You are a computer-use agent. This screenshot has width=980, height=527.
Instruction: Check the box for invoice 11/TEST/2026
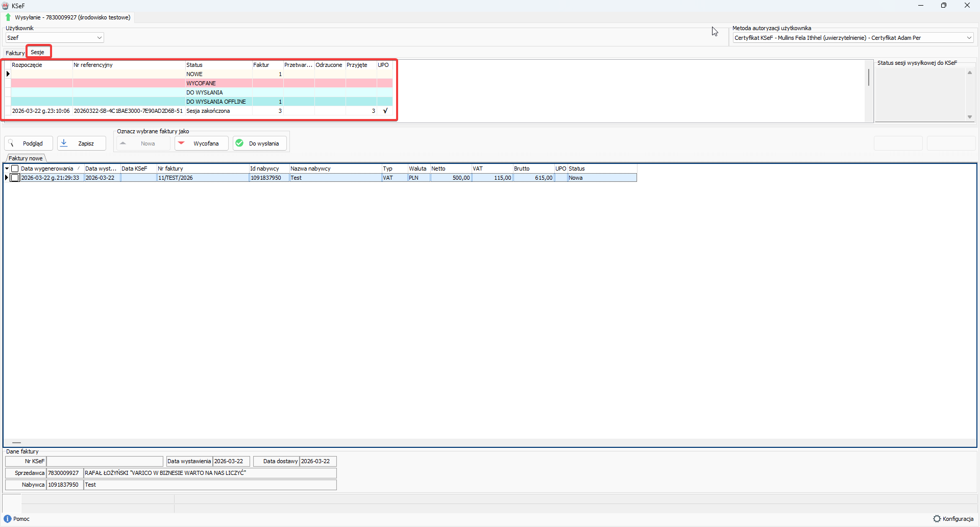[15, 178]
